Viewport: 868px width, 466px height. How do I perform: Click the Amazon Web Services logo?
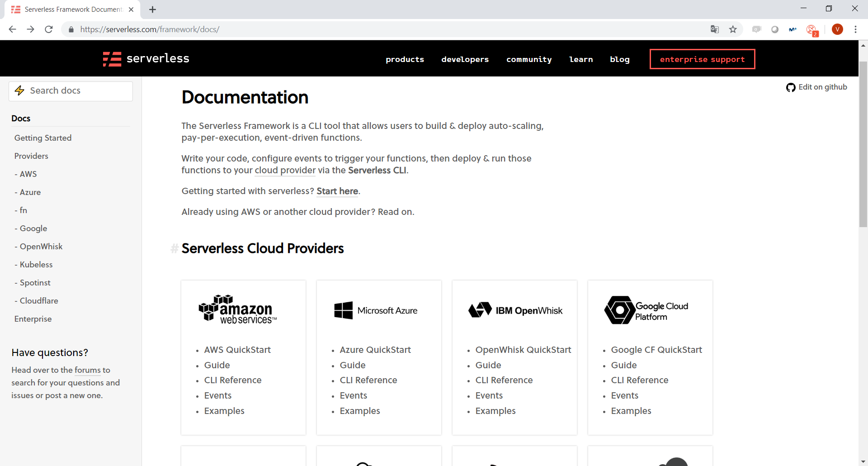click(x=237, y=309)
